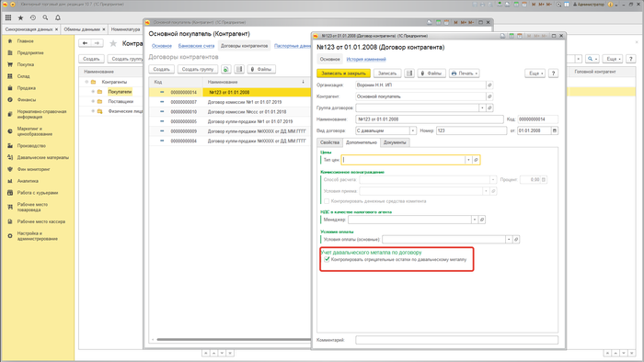Open Условия оплаты (основные) dropdown
This screenshot has width=644, height=362.
[x=509, y=239]
